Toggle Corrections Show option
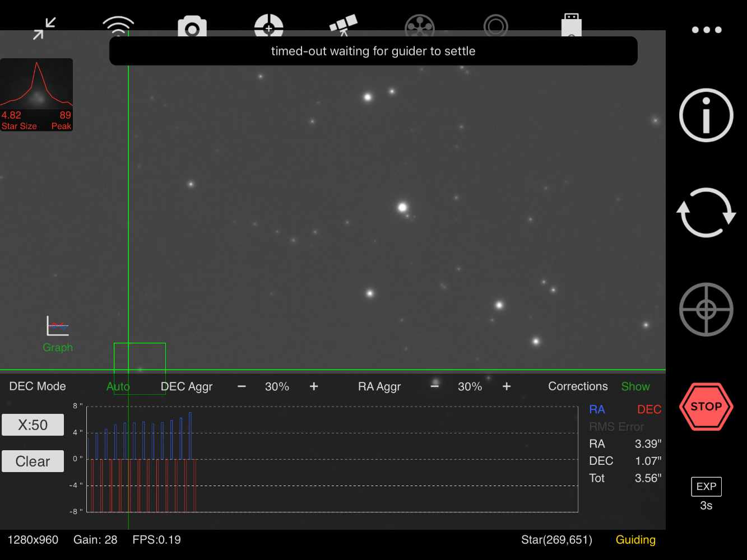The height and width of the screenshot is (560, 747). (x=635, y=386)
